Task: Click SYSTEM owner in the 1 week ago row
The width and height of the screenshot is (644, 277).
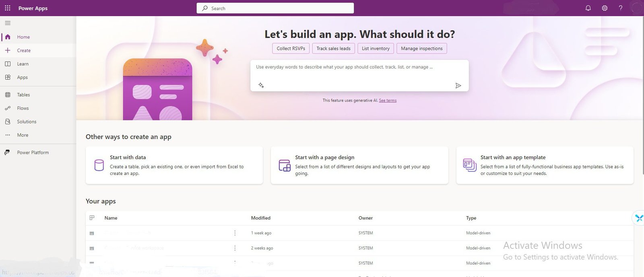Action: coord(366,233)
